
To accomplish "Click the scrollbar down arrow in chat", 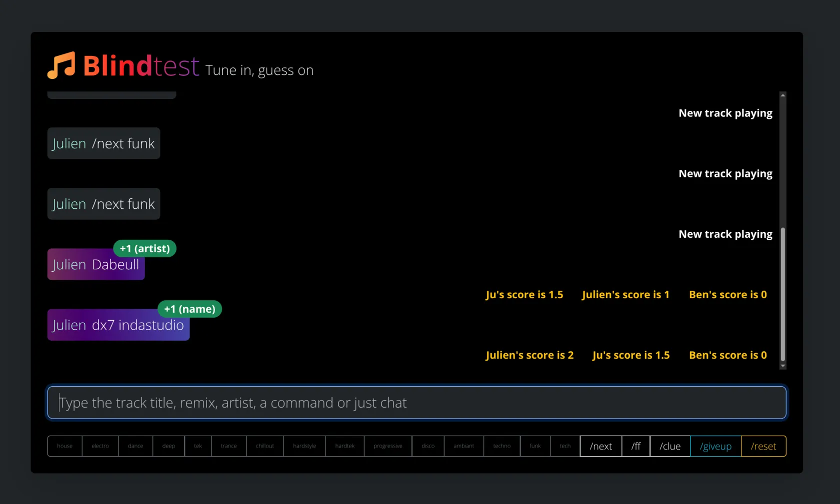I will point(783,366).
